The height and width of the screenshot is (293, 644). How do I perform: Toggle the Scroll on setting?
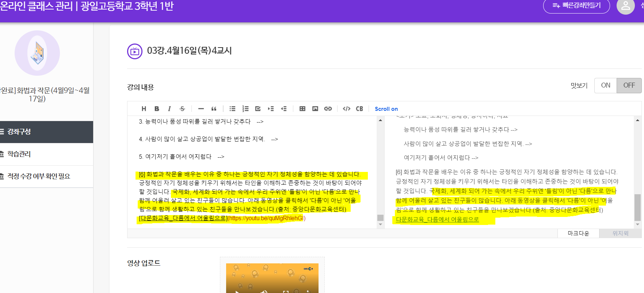pyautogui.click(x=386, y=109)
